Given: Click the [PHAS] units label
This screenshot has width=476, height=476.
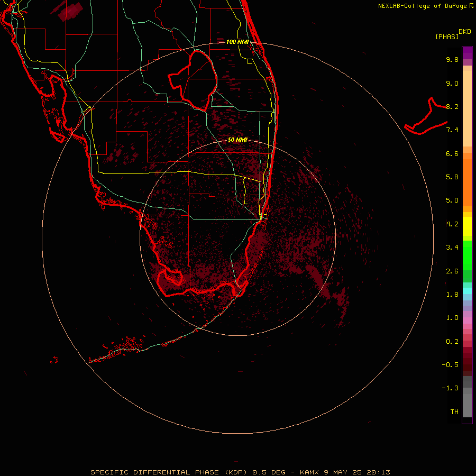Looking at the screenshot, I should click(447, 36).
